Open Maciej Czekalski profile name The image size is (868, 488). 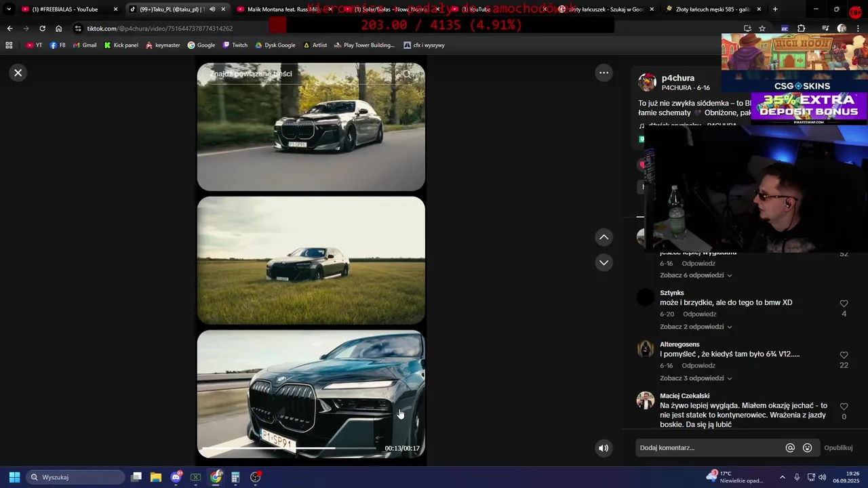pos(685,396)
